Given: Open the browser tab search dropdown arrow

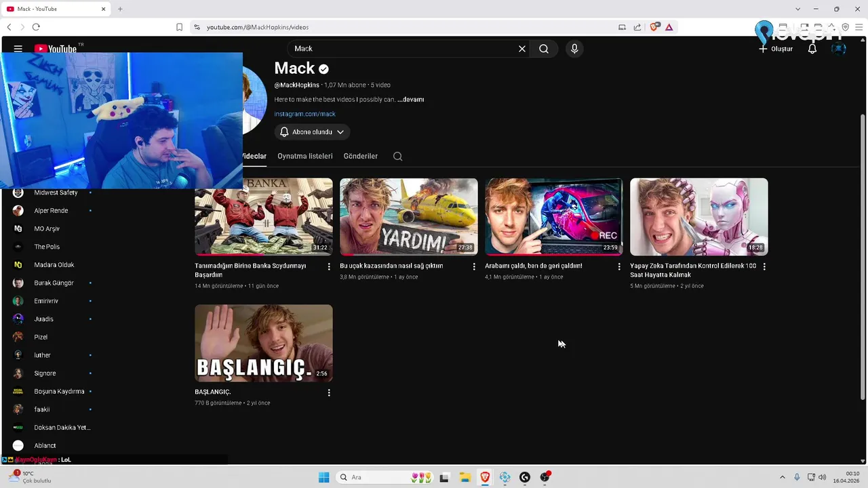Looking at the screenshot, I should 798,9.
